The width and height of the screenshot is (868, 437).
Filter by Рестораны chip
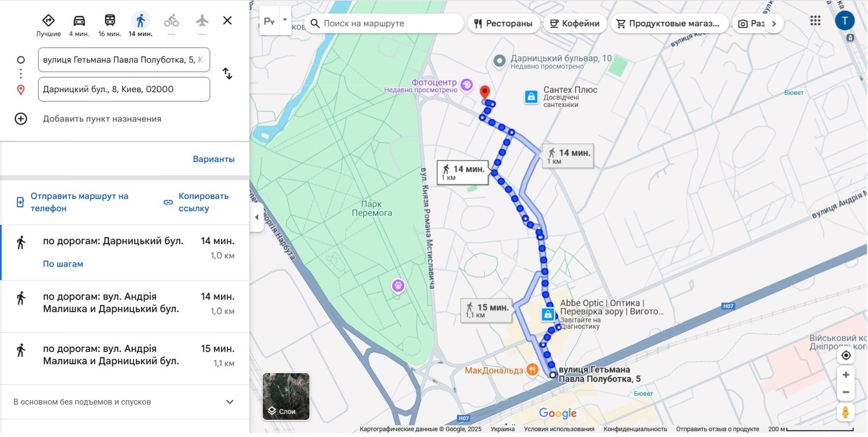point(503,23)
